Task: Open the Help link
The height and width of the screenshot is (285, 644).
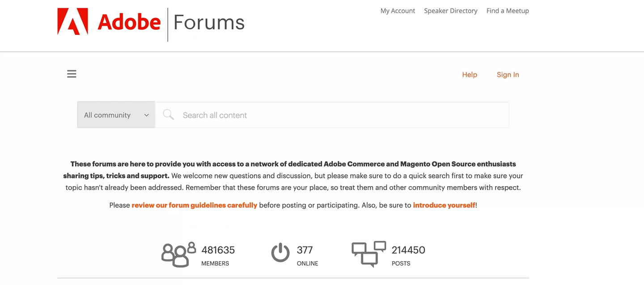Action: click(470, 75)
